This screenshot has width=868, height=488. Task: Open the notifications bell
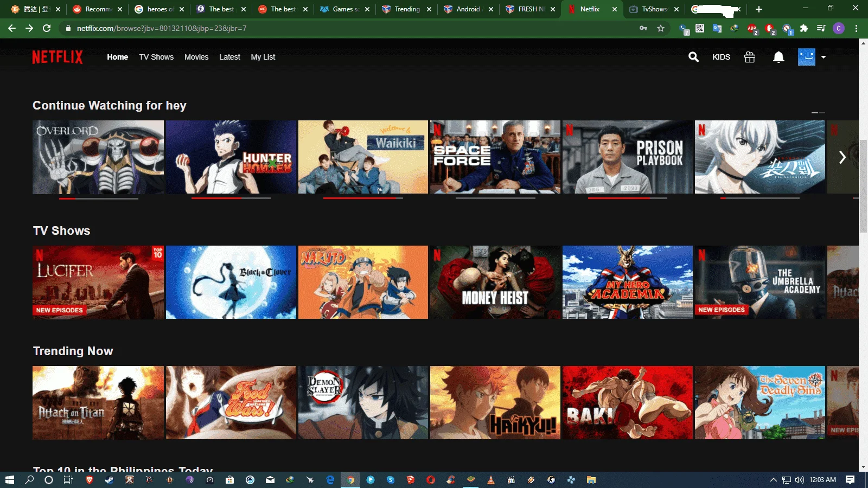(x=778, y=57)
